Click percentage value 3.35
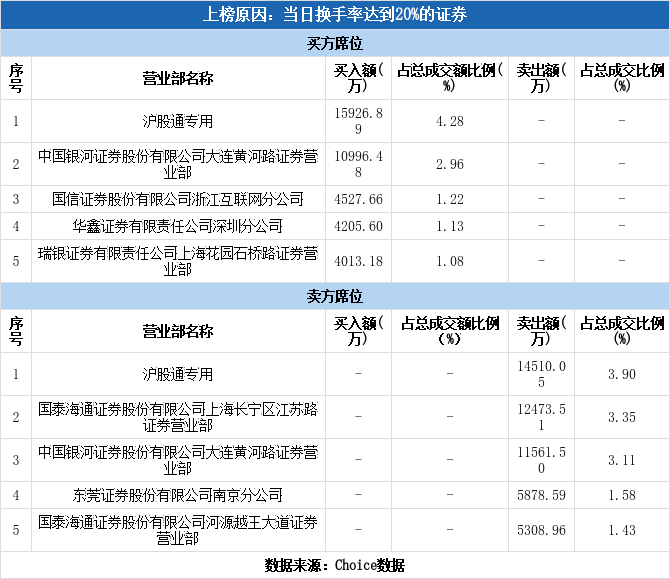670x579 pixels. pyautogui.click(x=622, y=417)
